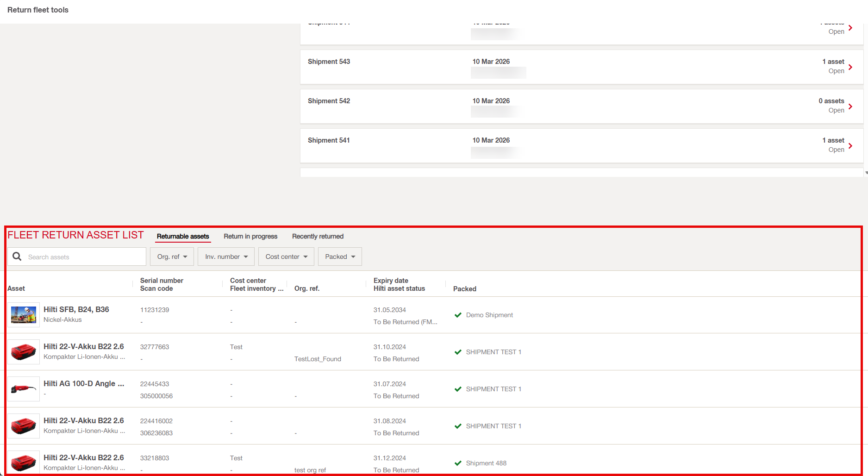The width and height of the screenshot is (868, 476).
Task: Open Shipment 541 via its red chevron
Action: click(x=850, y=146)
